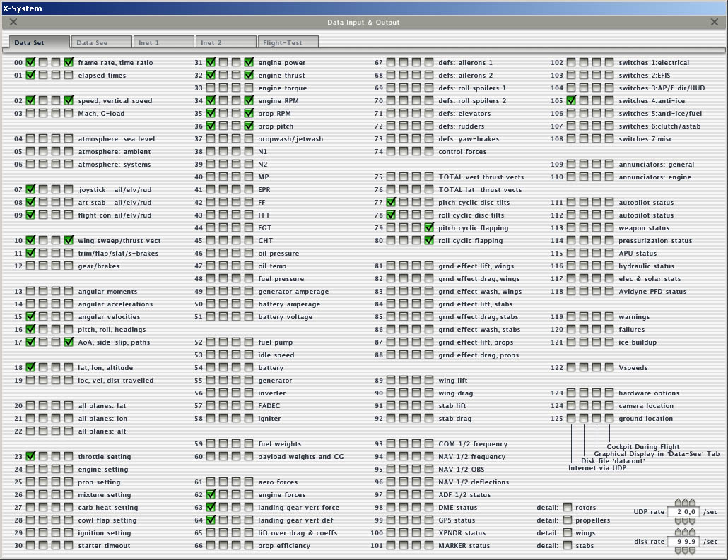Go to the Flight-Test tab
728x560 pixels.
(x=288, y=42)
